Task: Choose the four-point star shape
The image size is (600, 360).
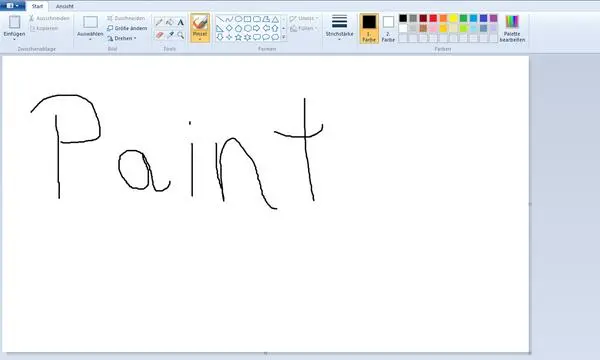Action: point(229,37)
